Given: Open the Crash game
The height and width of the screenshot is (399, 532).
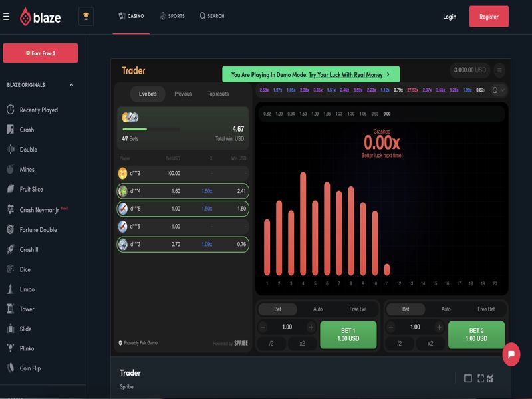Looking at the screenshot, I should (x=21, y=130).
